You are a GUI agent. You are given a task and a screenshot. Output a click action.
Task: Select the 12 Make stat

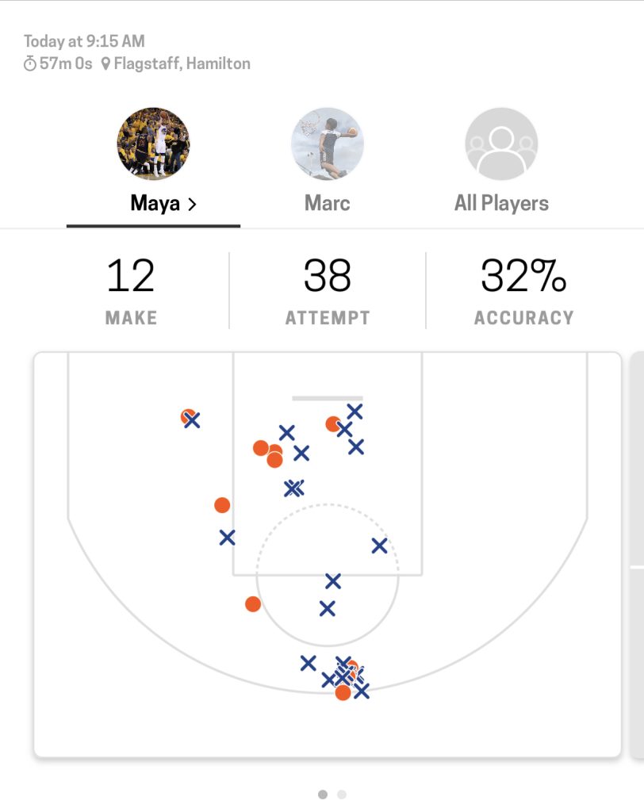(131, 291)
